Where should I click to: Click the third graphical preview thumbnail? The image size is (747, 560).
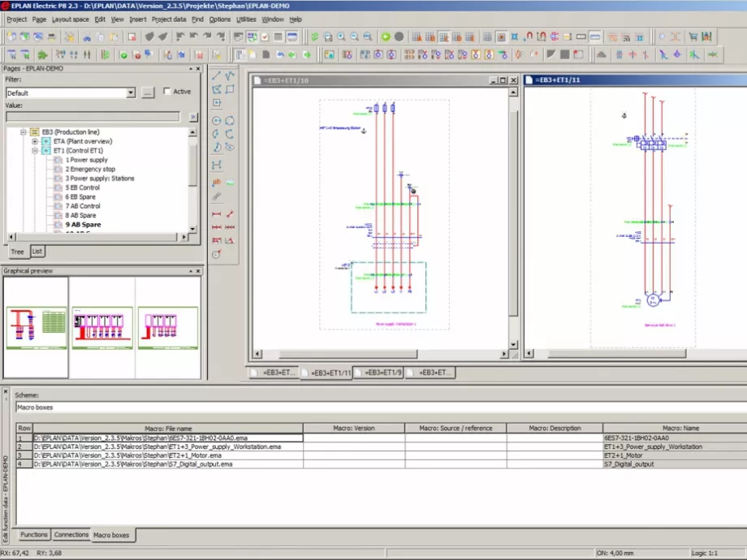(x=168, y=328)
